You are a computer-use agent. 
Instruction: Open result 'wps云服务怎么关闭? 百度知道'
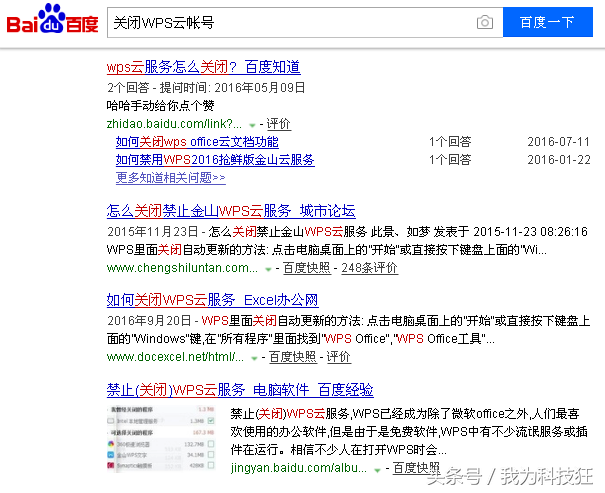tap(203, 67)
